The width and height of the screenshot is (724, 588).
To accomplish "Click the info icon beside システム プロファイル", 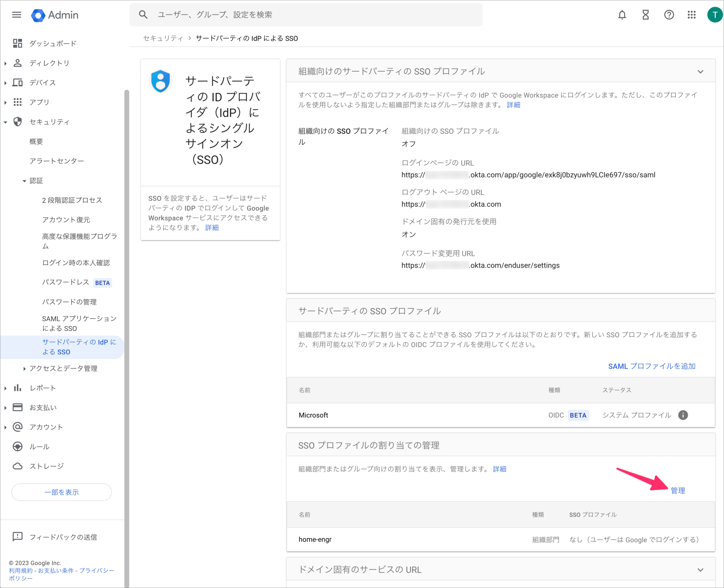I will 683,415.
